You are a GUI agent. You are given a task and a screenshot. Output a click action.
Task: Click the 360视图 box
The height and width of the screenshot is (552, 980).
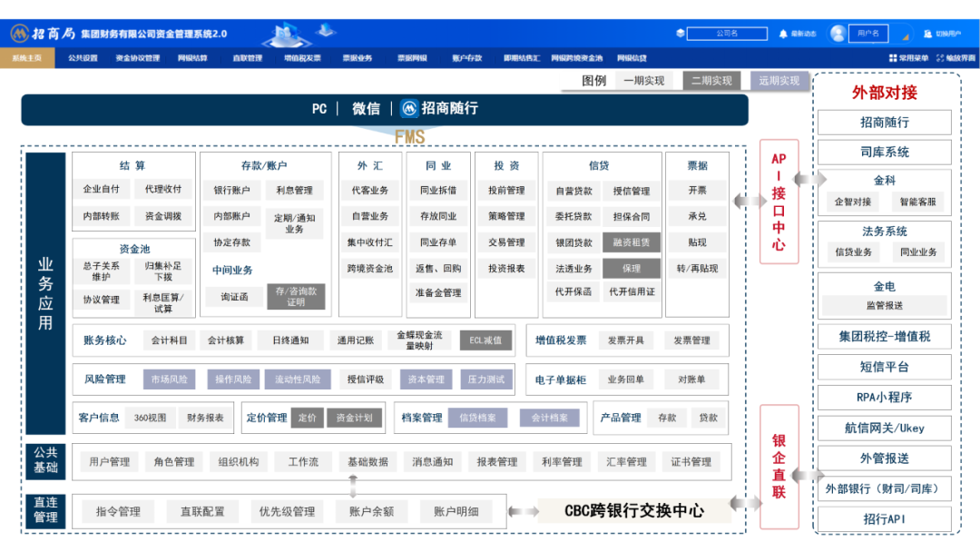[x=150, y=418]
